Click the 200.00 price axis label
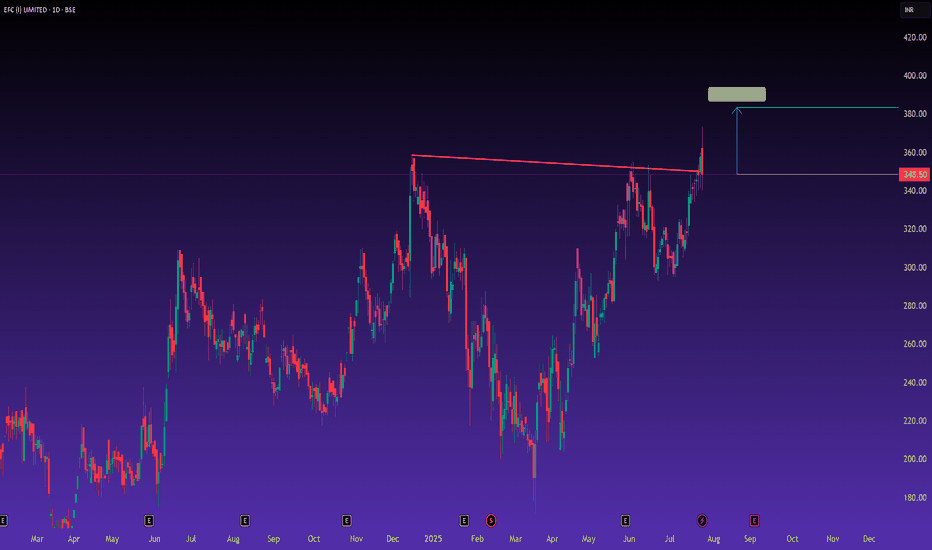Viewport: 932px width, 550px height. (915, 459)
